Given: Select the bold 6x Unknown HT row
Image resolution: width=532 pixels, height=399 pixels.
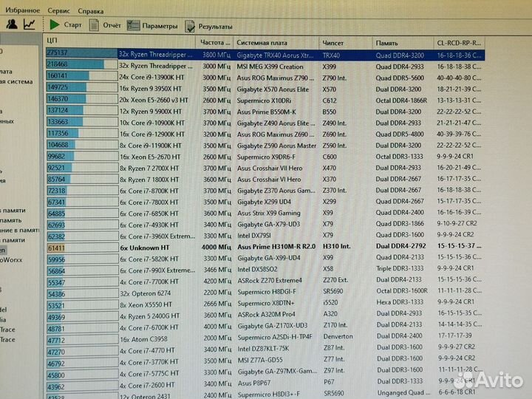Looking at the screenshot, I should [x=265, y=248].
